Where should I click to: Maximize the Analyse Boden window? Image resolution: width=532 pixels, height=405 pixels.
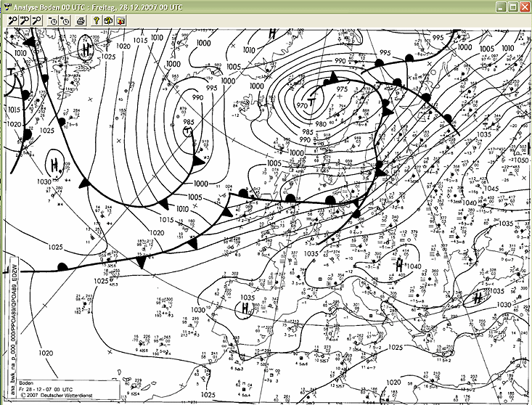(512, 6)
